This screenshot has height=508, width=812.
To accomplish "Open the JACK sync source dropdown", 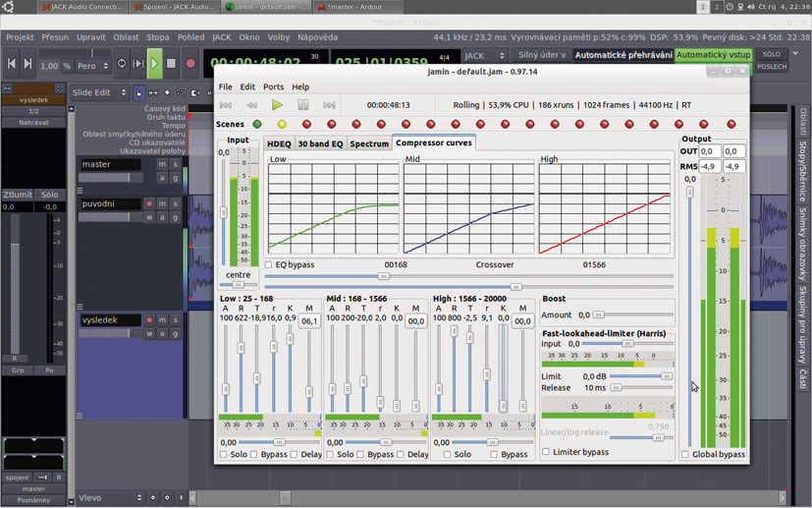I will point(484,55).
